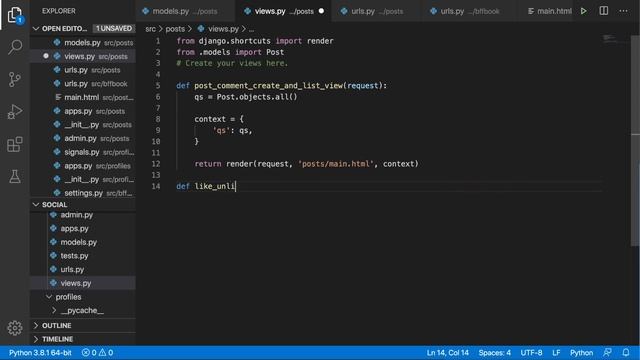
Task: Click errors and warnings count indicator
Action: click(x=97, y=352)
